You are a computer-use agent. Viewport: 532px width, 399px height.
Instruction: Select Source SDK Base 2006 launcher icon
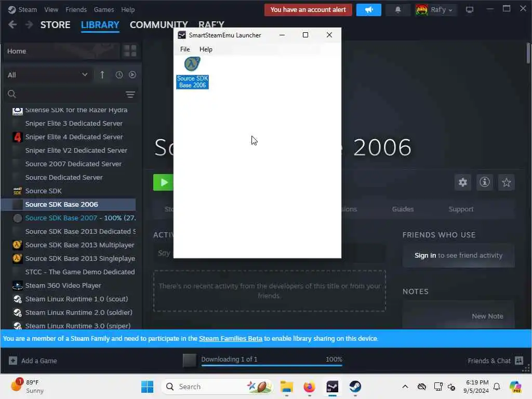(x=192, y=73)
